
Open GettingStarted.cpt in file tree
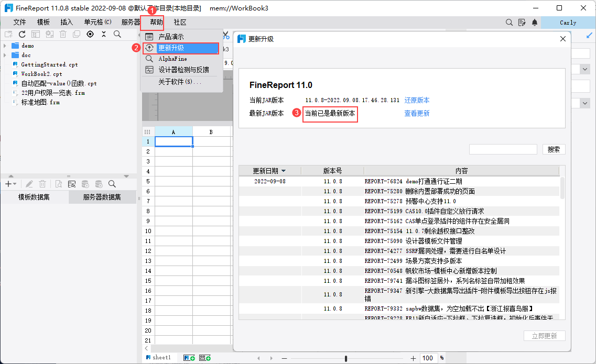click(49, 64)
